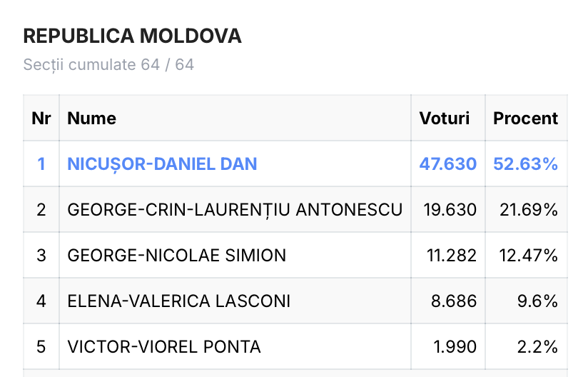This screenshot has width=588, height=377.
Task: Click the 1.990 votes cell
Action: pos(455,347)
